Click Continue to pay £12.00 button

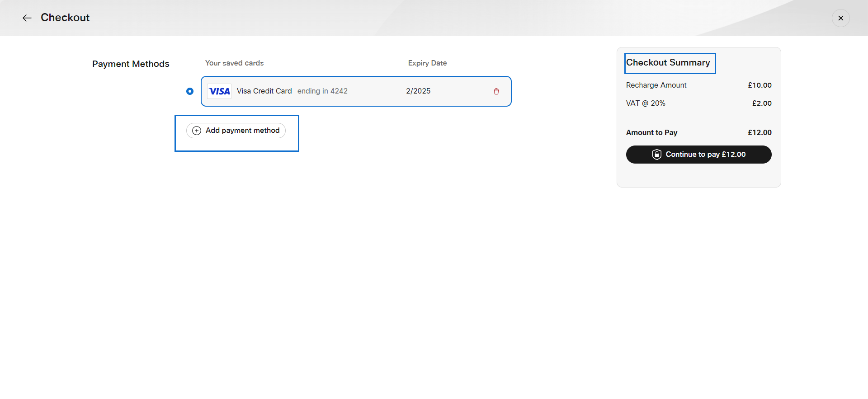(699, 155)
